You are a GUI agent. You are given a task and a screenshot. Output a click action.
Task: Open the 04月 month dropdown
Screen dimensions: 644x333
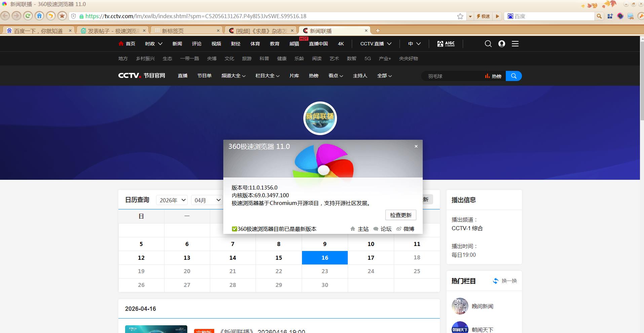tap(207, 200)
